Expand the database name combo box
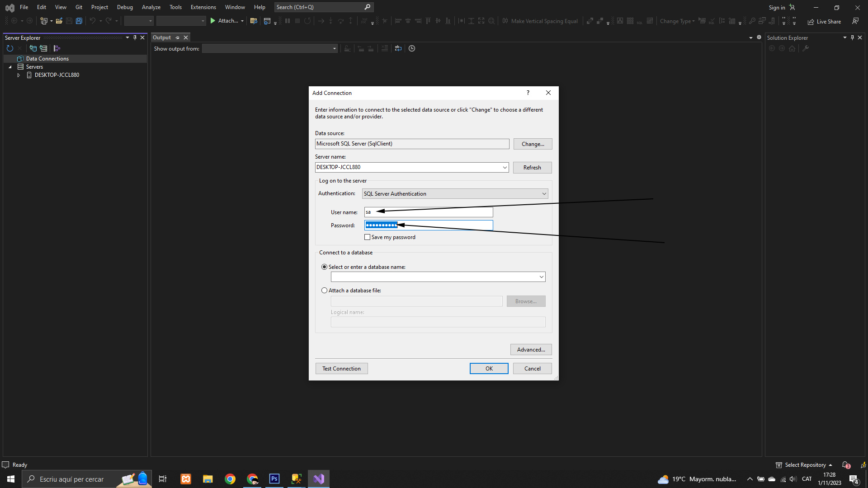Image resolution: width=868 pixels, height=488 pixels. coord(541,277)
